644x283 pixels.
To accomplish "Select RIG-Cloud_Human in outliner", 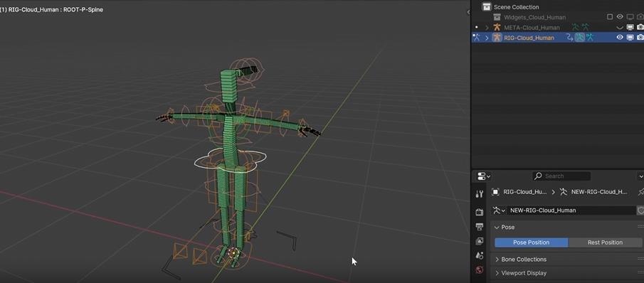I will click(529, 38).
